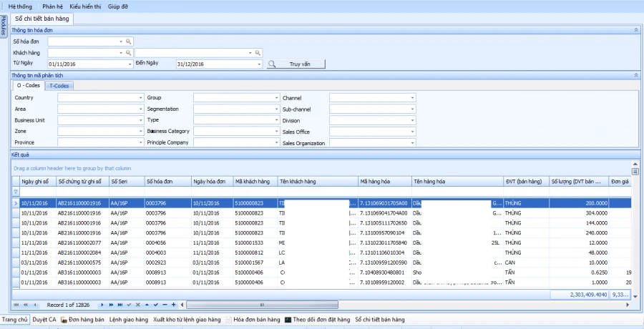Go to last record in navigator
The image size is (644, 329).
[120, 305]
